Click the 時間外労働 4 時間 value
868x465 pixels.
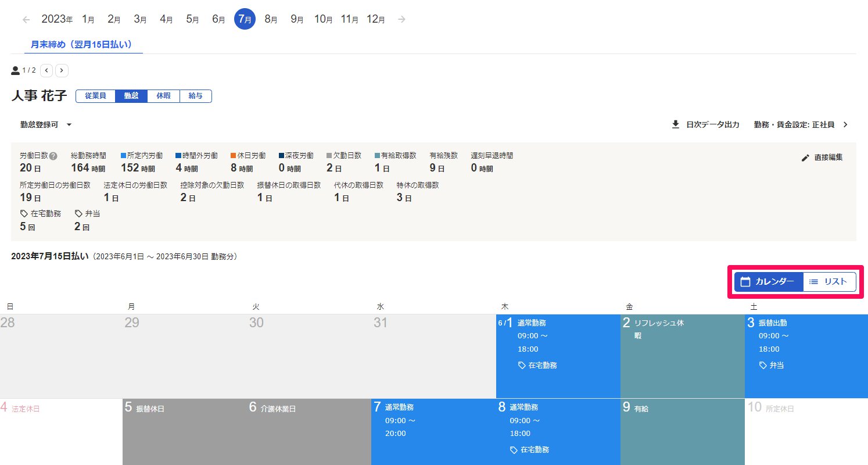tap(187, 168)
